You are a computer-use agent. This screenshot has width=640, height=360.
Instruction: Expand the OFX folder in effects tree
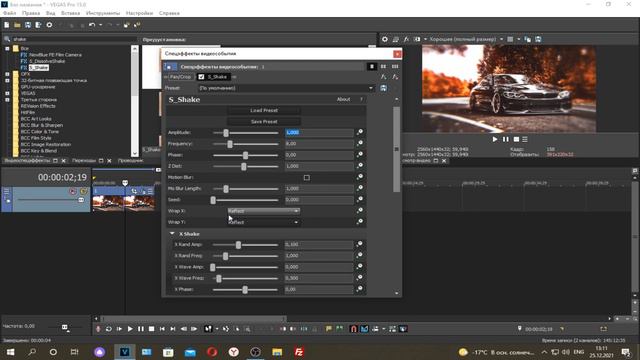tap(7, 74)
